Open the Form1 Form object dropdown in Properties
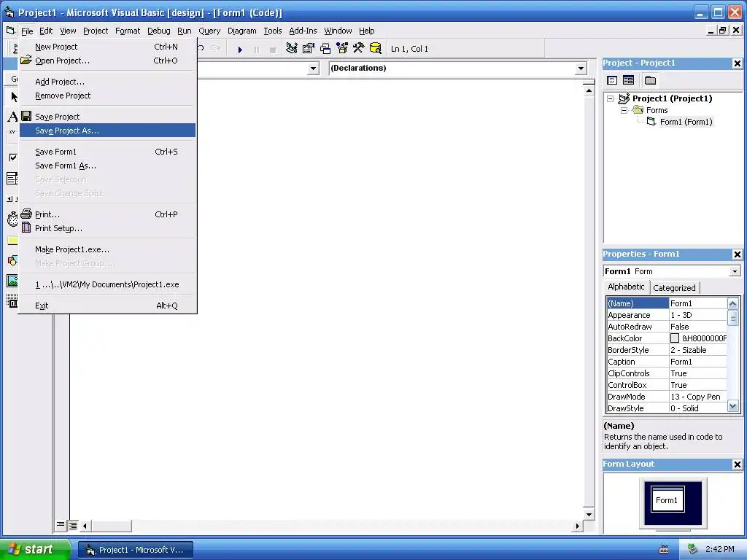Image resolution: width=747 pixels, height=560 pixels. (x=735, y=271)
